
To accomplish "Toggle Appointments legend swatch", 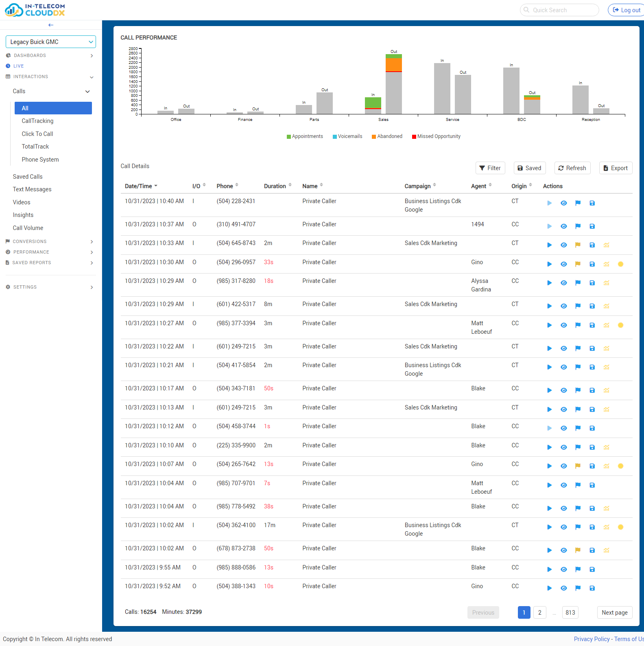I will (x=289, y=137).
